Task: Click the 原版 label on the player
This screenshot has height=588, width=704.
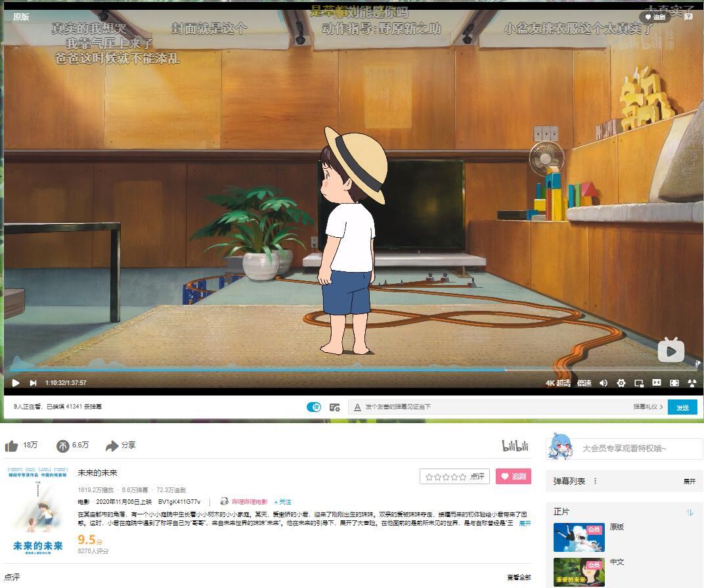Action: pos(20,16)
